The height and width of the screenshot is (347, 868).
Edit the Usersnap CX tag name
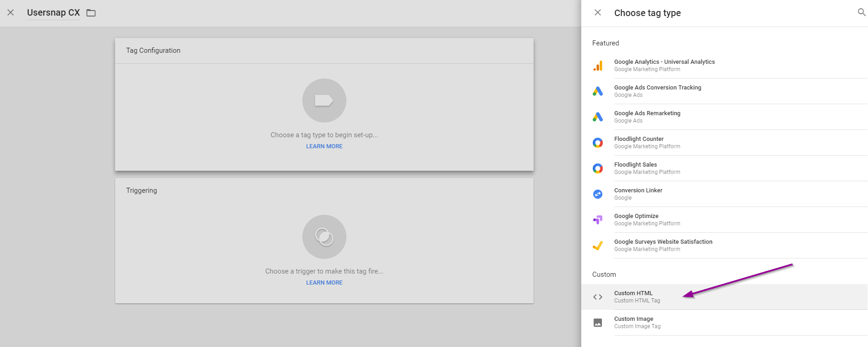click(x=53, y=13)
